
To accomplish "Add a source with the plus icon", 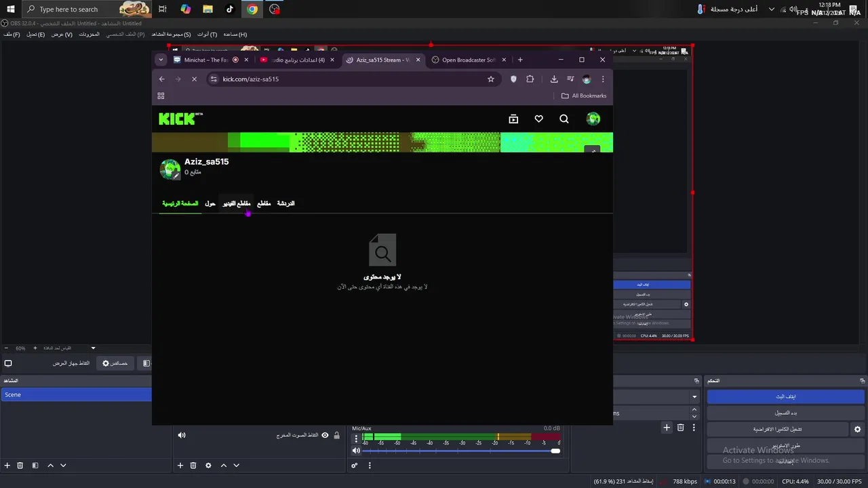I will coord(180,466).
